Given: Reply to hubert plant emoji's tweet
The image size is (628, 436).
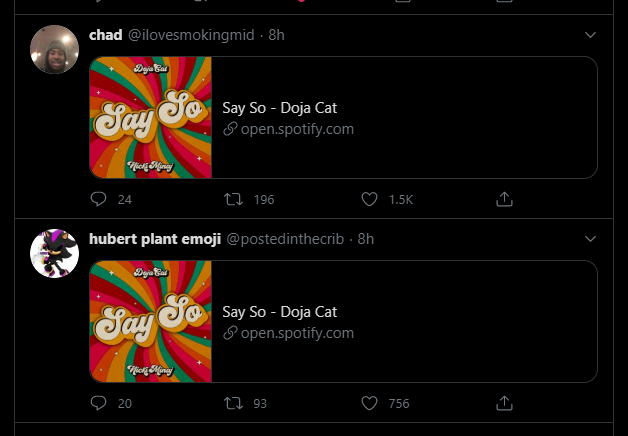Looking at the screenshot, I should (x=98, y=403).
